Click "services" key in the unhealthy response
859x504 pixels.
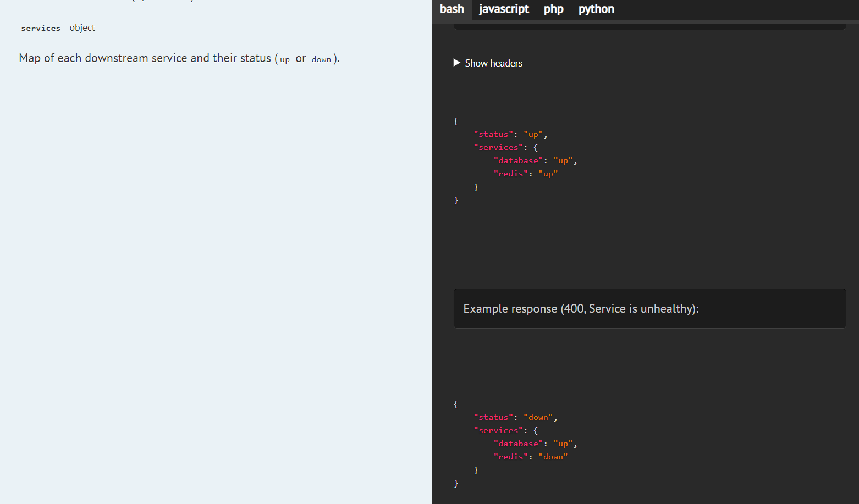click(498, 430)
